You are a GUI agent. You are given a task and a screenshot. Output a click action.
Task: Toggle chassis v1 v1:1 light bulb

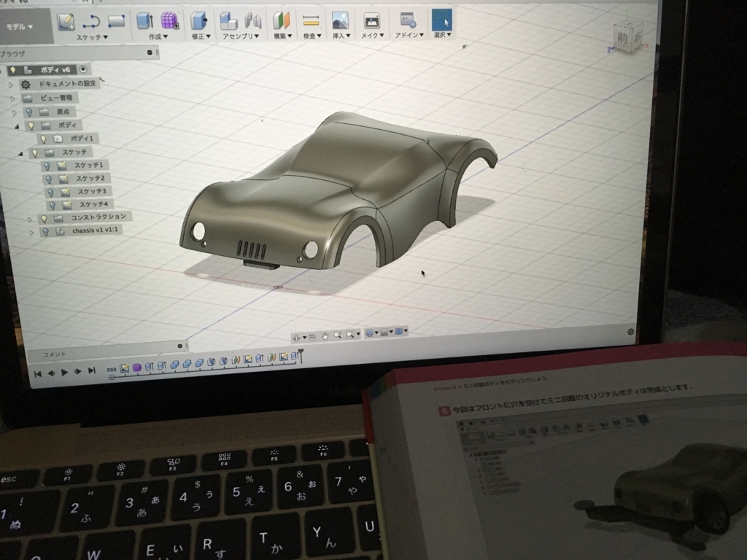(46, 232)
